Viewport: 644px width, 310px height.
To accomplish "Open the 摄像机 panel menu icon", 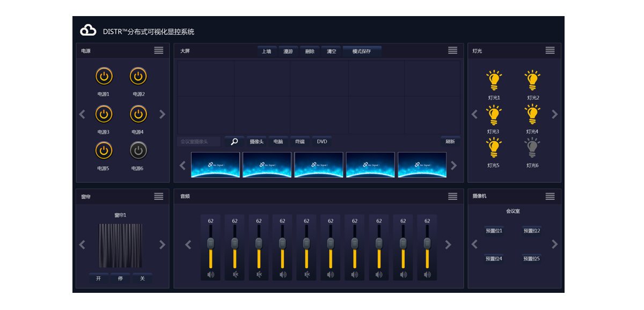I will click(x=550, y=196).
